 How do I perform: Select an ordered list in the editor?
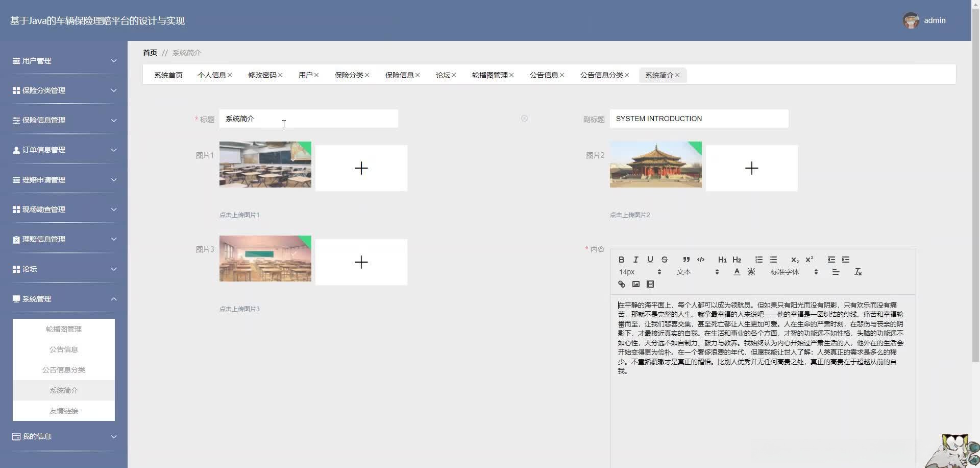(758, 260)
